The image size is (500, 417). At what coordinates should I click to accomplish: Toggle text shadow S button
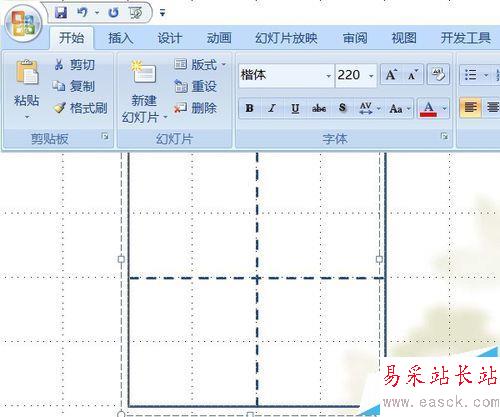tap(342, 108)
